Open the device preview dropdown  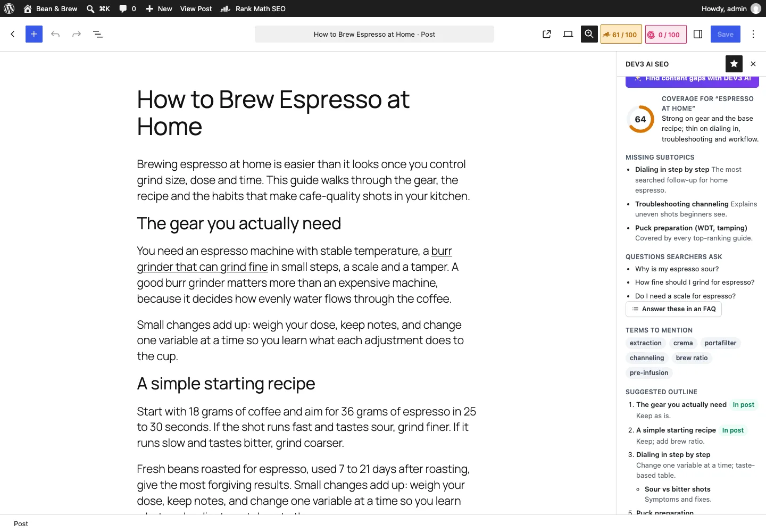pos(568,34)
